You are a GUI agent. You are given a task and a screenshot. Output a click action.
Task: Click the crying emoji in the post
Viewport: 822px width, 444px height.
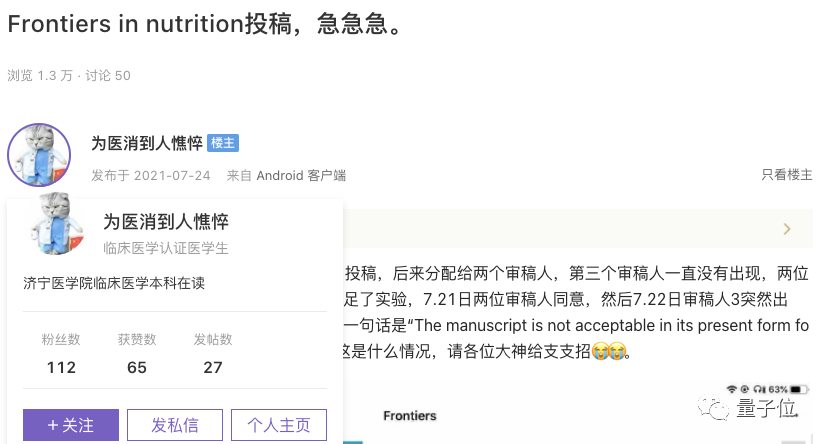point(600,351)
